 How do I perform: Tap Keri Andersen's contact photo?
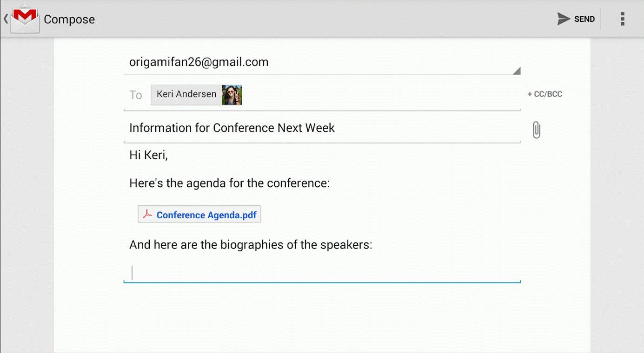232,95
